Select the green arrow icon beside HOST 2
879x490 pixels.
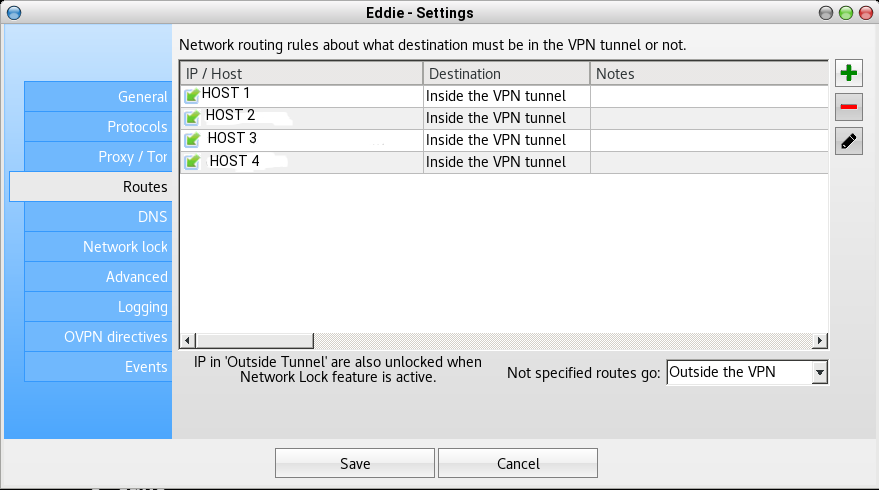(192, 118)
